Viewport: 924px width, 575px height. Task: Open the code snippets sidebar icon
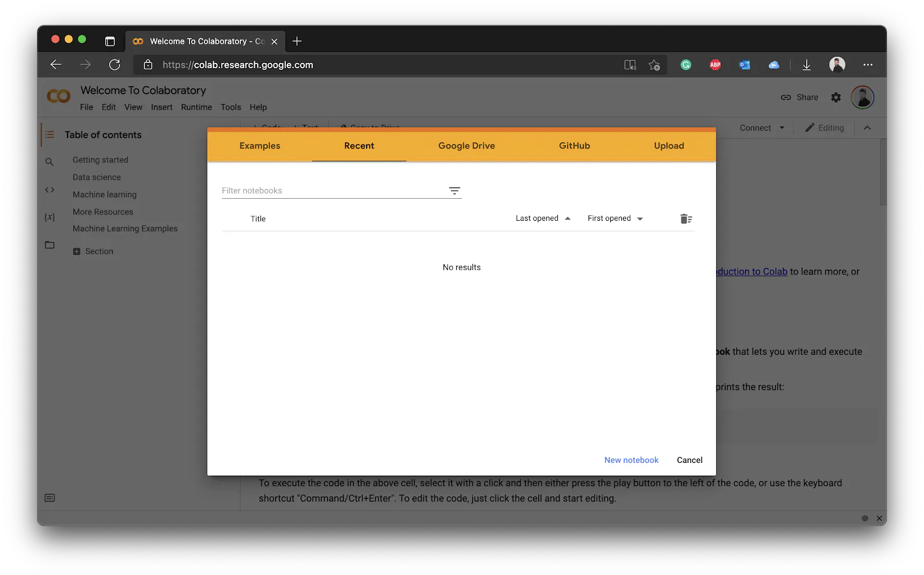pyautogui.click(x=50, y=190)
